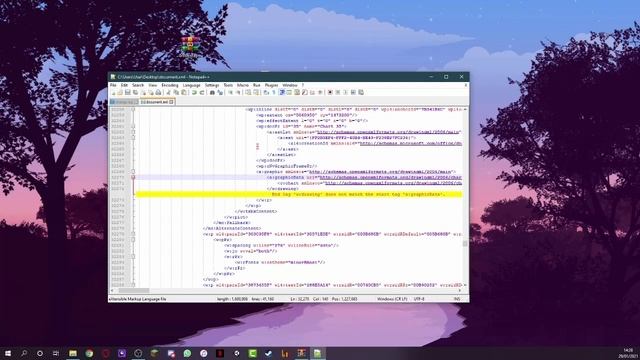Image resolution: width=640 pixels, height=360 pixels.
Task: Open the Windows Start menu
Action: (7, 353)
